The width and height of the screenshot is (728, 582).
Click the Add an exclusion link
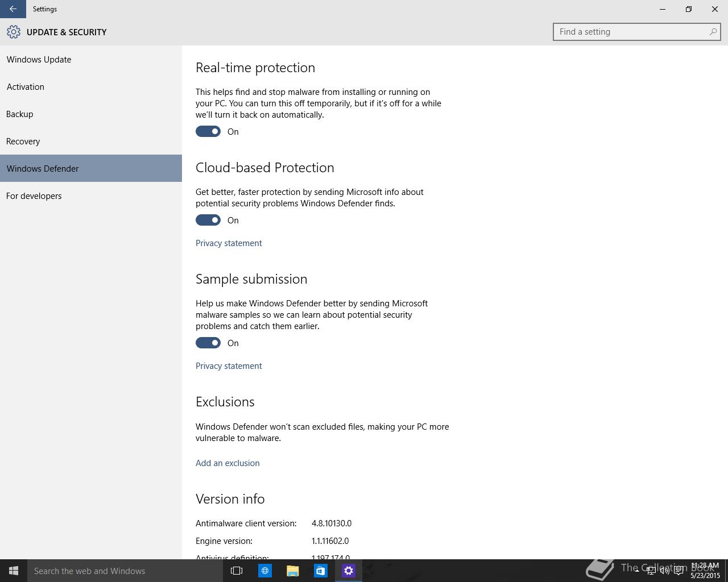[227, 463]
